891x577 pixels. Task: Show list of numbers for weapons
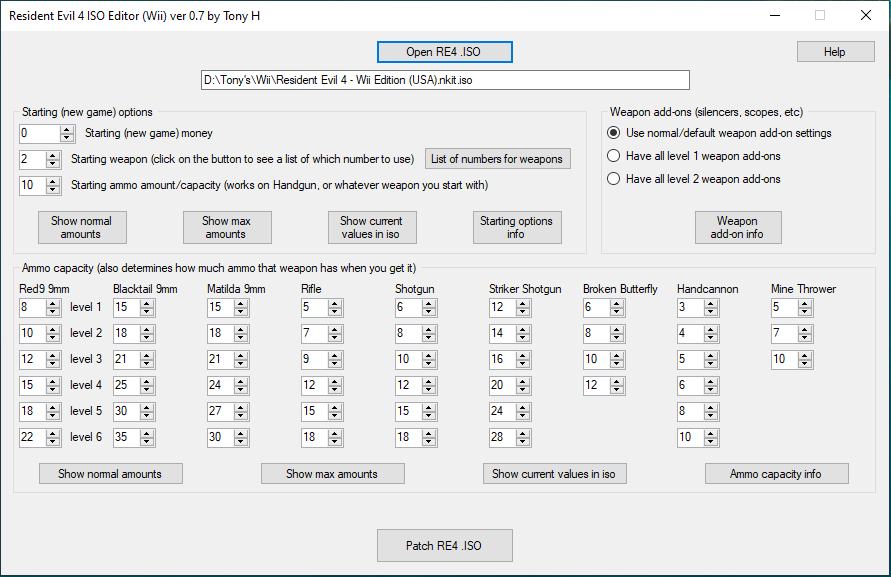(x=497, y=159)
